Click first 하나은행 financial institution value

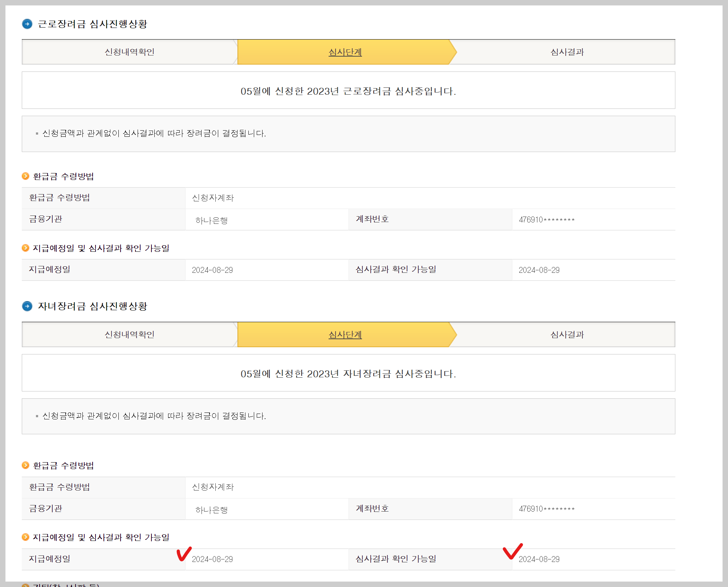211,220
